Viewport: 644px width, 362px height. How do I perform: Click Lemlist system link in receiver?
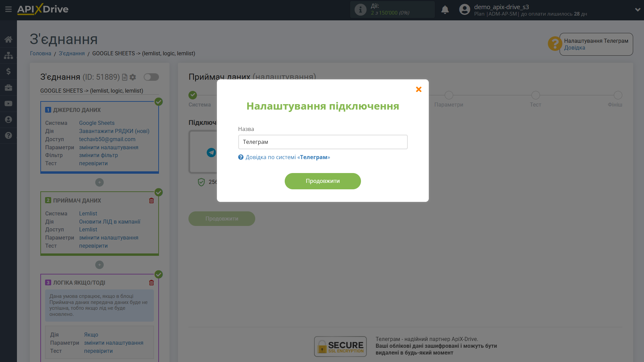click(x=88, y=213)
